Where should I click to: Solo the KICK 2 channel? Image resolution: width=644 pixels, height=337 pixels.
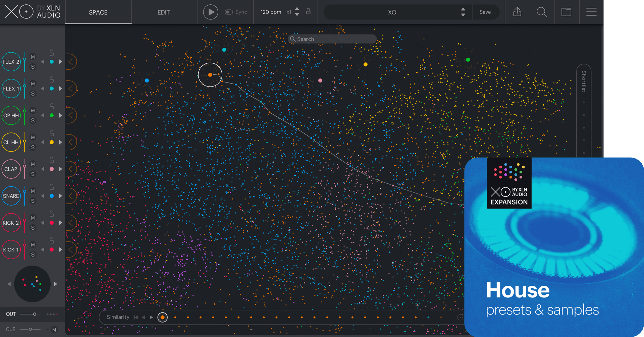click(33, 228)
